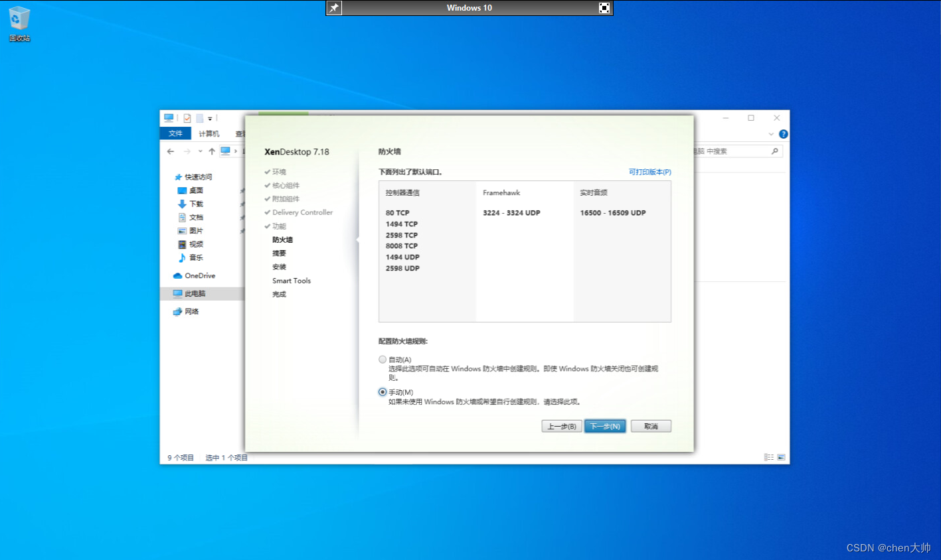Expand the address bar breadcrumb chevron
The width and height of the screenshot is (941, 560).
[x=236, y=151]
